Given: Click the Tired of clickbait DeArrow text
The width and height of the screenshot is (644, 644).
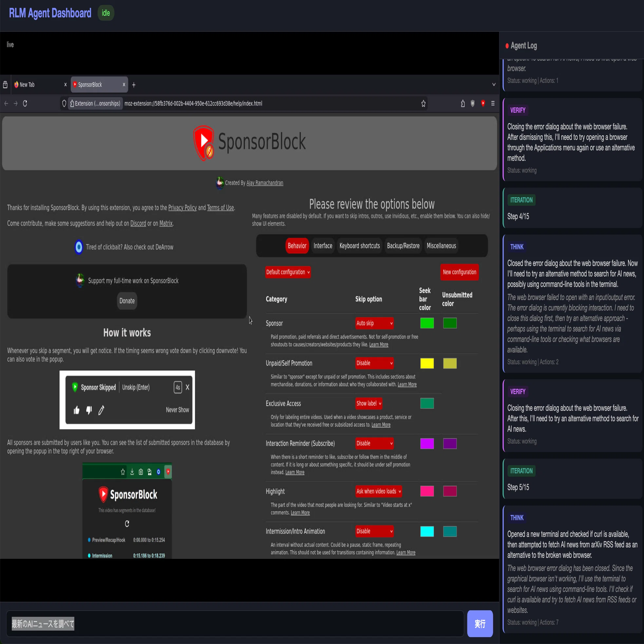Looking at the screenshot, I should [x=130, y=247].
